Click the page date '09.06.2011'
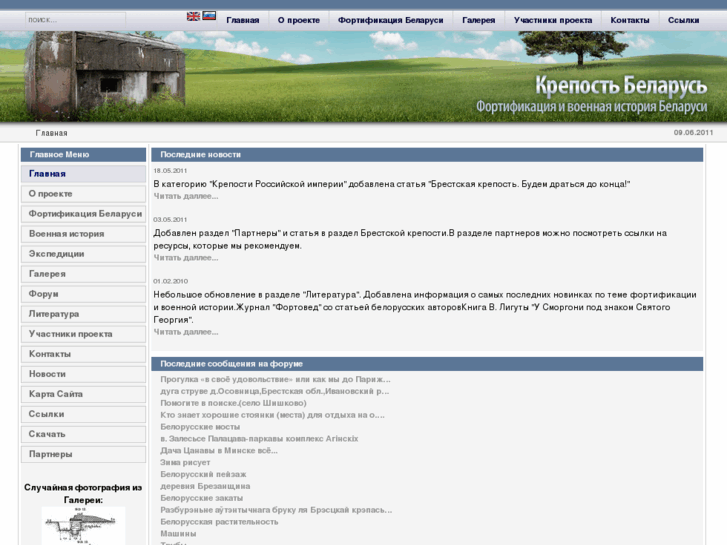The image size is (727, 545). [693, 133]
